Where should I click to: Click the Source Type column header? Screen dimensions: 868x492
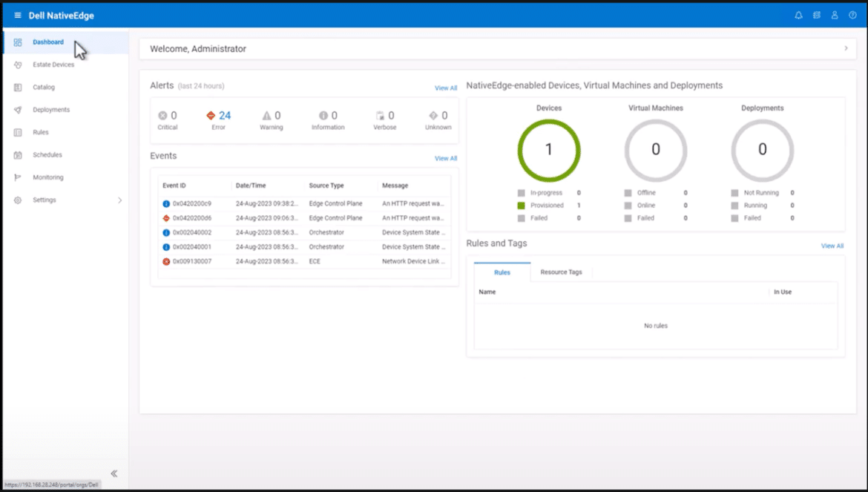point(326,186)
